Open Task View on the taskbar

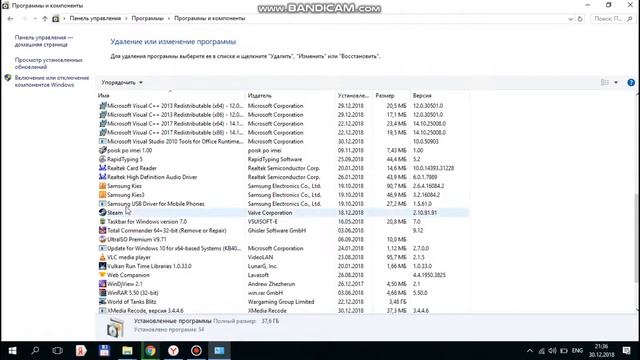coord(58,351)
